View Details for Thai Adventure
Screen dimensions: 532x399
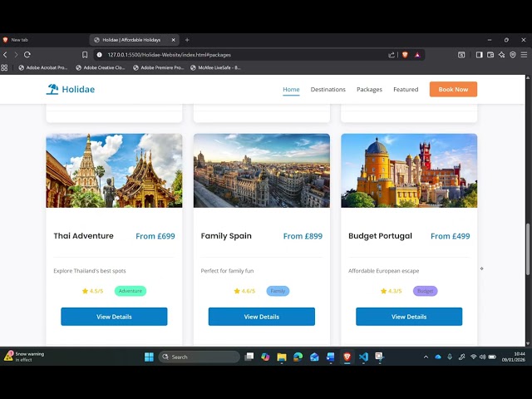pyautogui.click(x=114, y=317)
